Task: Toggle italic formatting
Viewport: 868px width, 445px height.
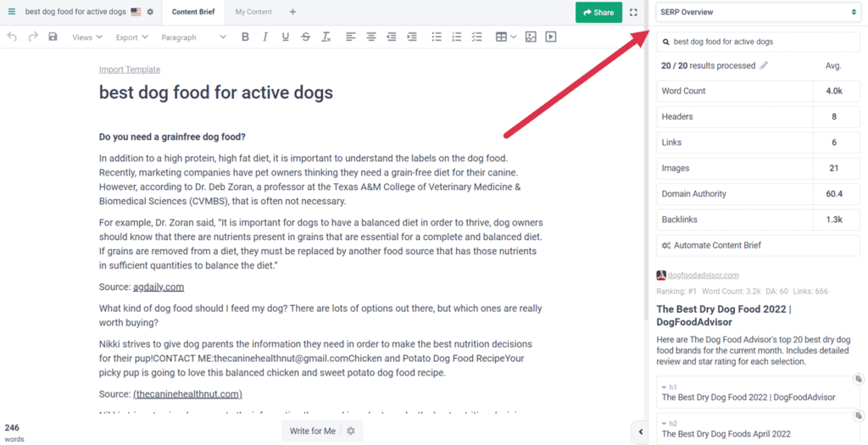Action: click(265, 37)
